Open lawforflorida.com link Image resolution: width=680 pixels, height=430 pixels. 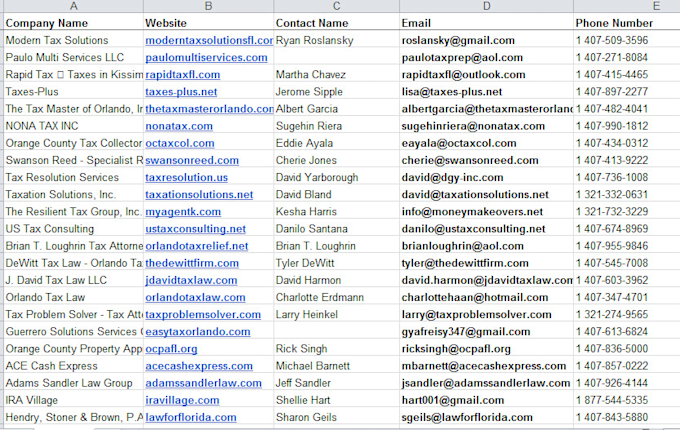pyautogui.click(x=191, y=417)
